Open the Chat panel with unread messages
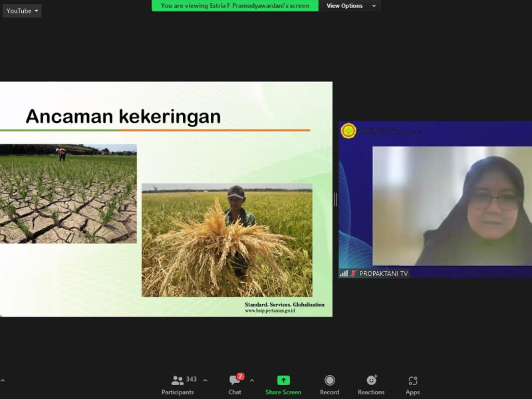This screenshot has width=532, height=399. pos(235,384)
